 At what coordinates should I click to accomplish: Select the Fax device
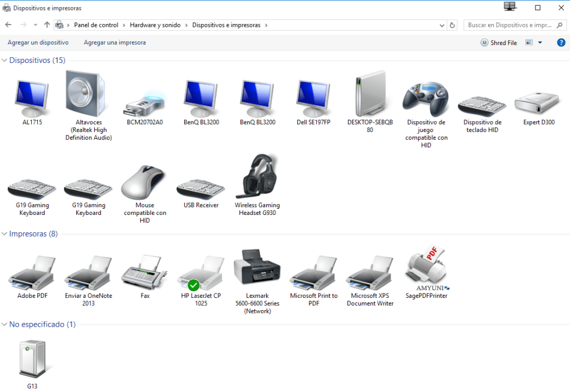tap(145, 277)
